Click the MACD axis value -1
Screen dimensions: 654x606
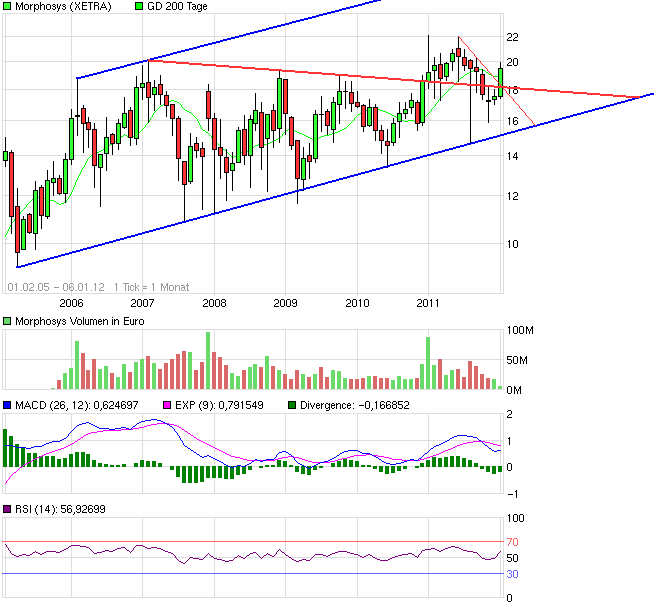click(513, 494)
